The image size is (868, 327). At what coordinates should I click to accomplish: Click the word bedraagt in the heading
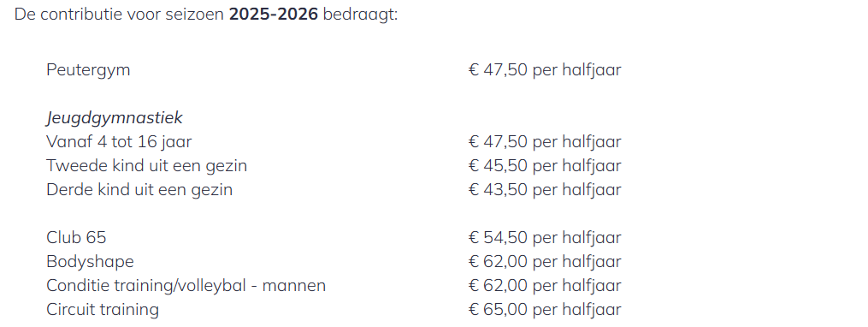[x=358, y=15]
